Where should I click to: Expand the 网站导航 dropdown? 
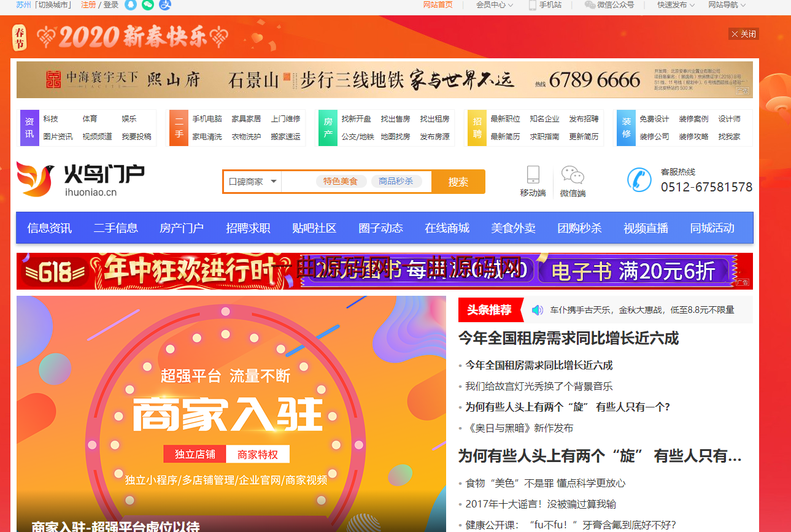point(727,5)
